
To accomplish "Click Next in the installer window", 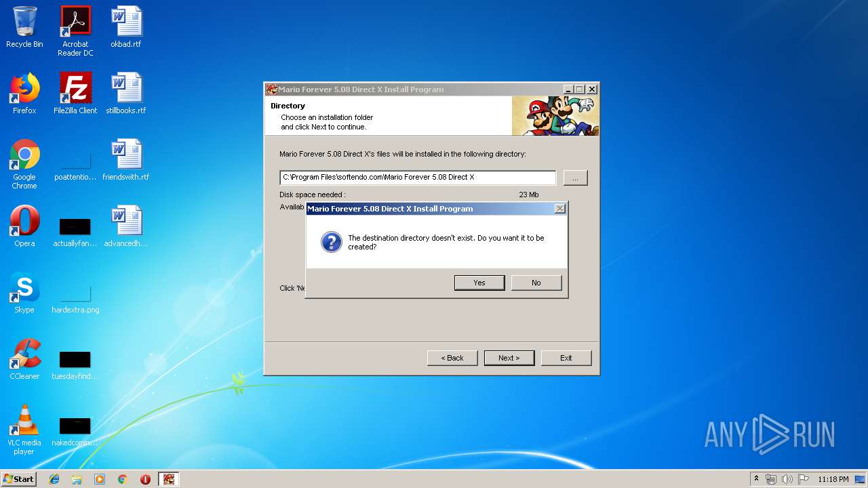I will pyautogui.click(x=509, y=358).
